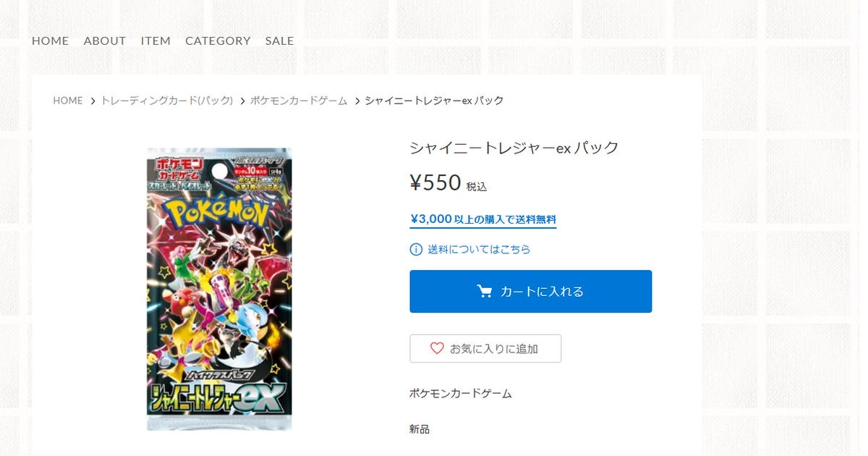Go to the ABOUT menu page
This screenshot has height=456, width=868.
105,41
